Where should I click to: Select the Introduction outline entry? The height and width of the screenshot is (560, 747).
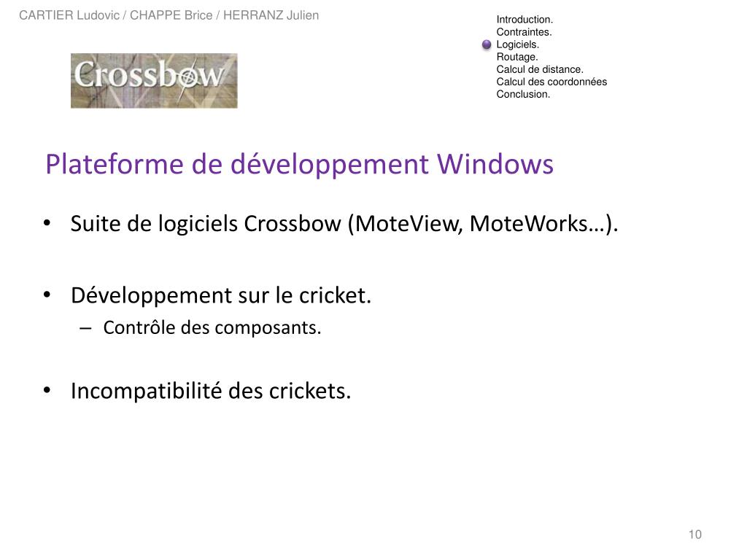tap(525, 20)
